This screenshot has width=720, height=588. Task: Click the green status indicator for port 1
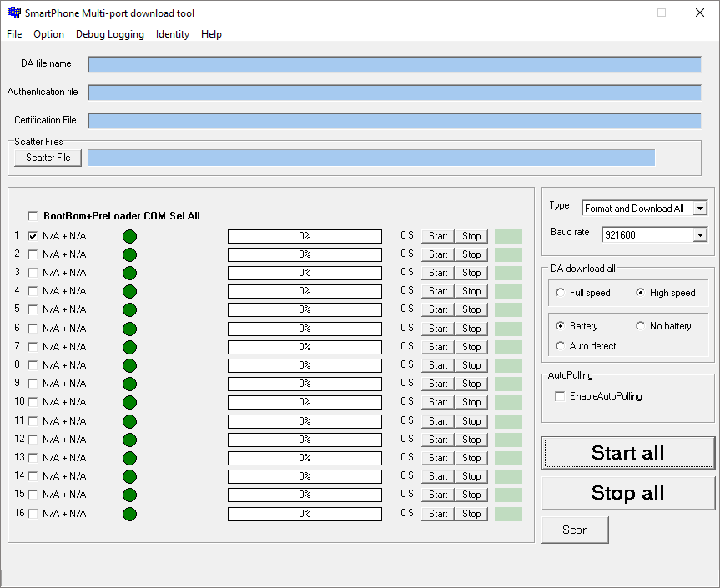[x=129, y=236]
